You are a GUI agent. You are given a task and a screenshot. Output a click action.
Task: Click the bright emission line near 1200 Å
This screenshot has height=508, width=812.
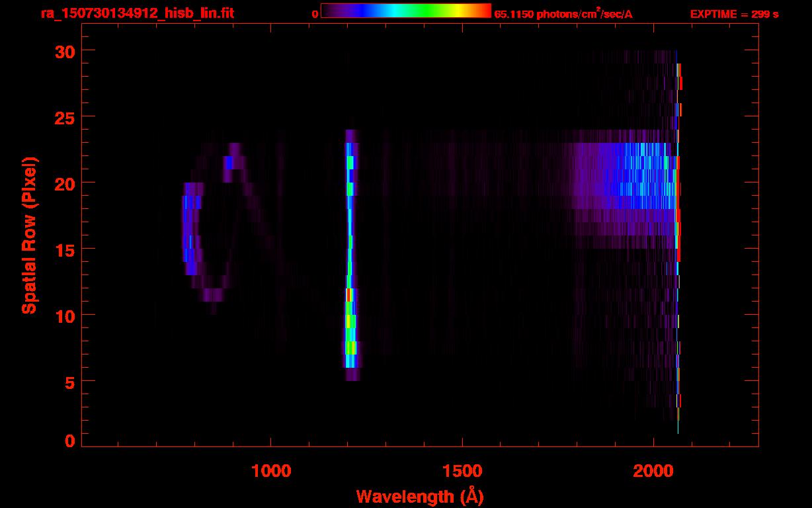(350, 255)
